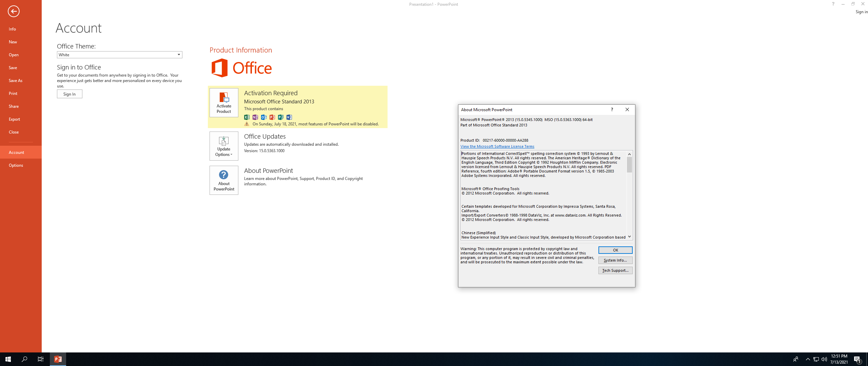
Task: Click the Office Updates heading
Action: (265, 137)
